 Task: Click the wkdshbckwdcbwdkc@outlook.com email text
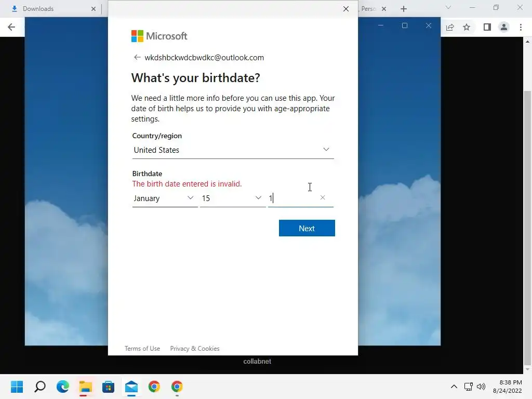pyautogui.click(x=204, y=58)
